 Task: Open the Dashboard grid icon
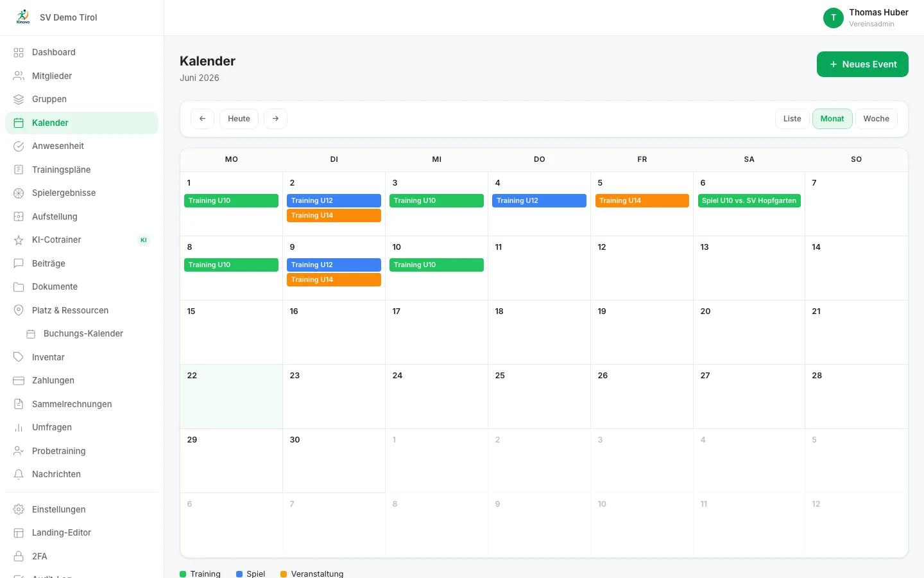(x=19, y=53)
